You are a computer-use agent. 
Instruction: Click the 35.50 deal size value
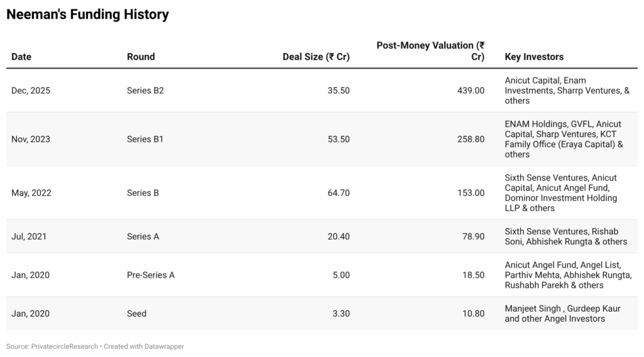tap(338, 90)
